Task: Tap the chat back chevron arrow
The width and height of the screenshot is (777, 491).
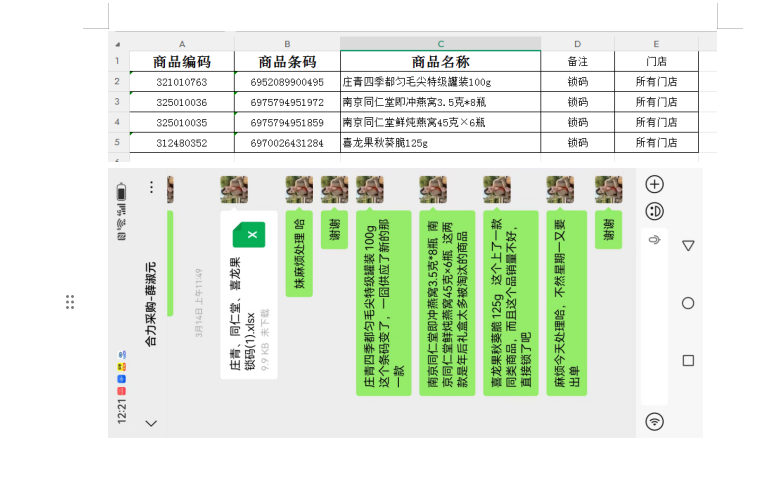Action: (x=151, y=423)
